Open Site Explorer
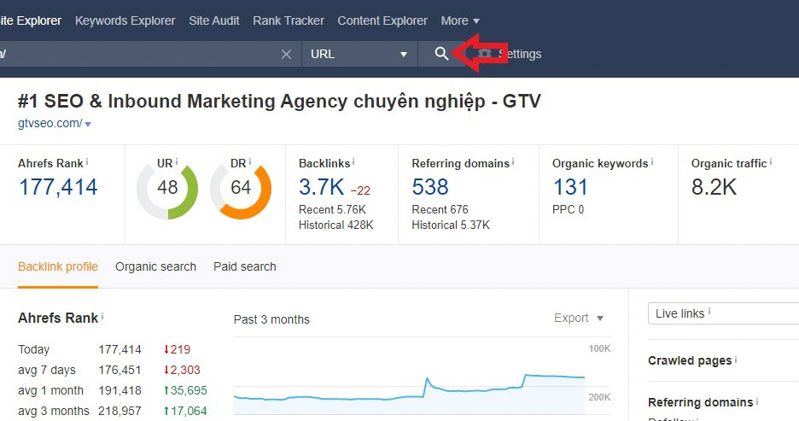799x421 pixels. tap(31, 21)
